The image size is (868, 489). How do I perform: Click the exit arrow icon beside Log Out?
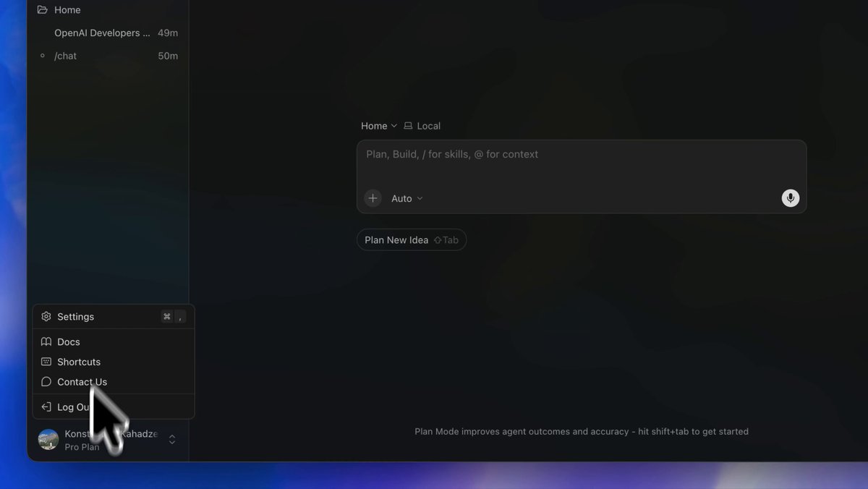[46, 407]
